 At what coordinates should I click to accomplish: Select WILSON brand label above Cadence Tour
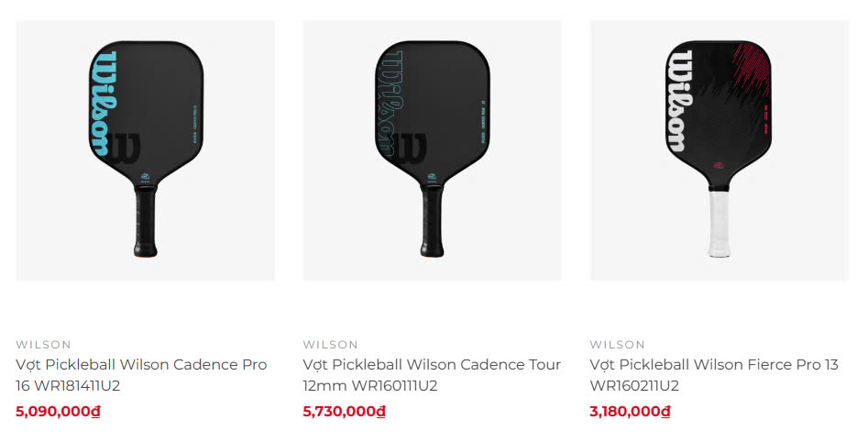point(330,345)
